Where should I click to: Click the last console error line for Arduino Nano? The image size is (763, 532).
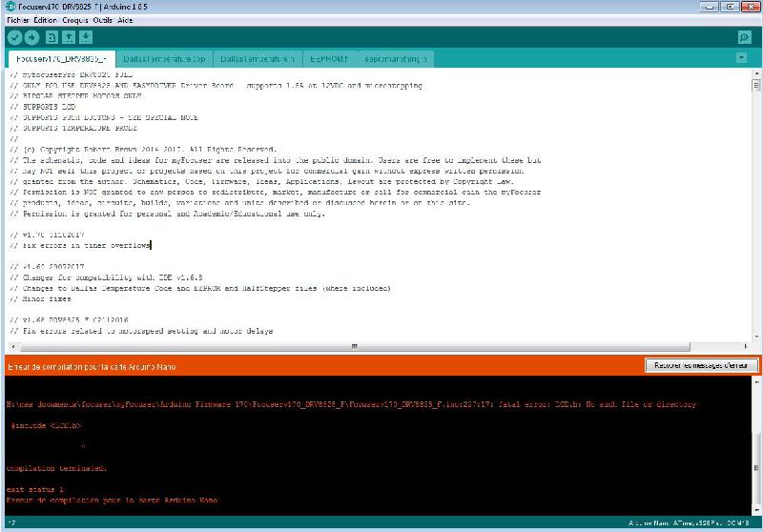coord(112,500)
